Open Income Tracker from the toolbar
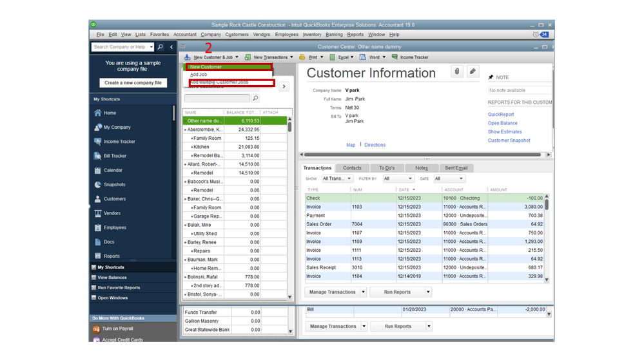This screenshot has height=362, width=644. point(410,57)
